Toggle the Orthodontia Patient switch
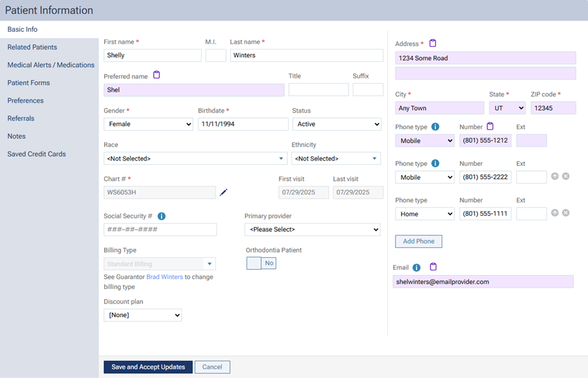 pyautogui.click(x=261, y=263)
